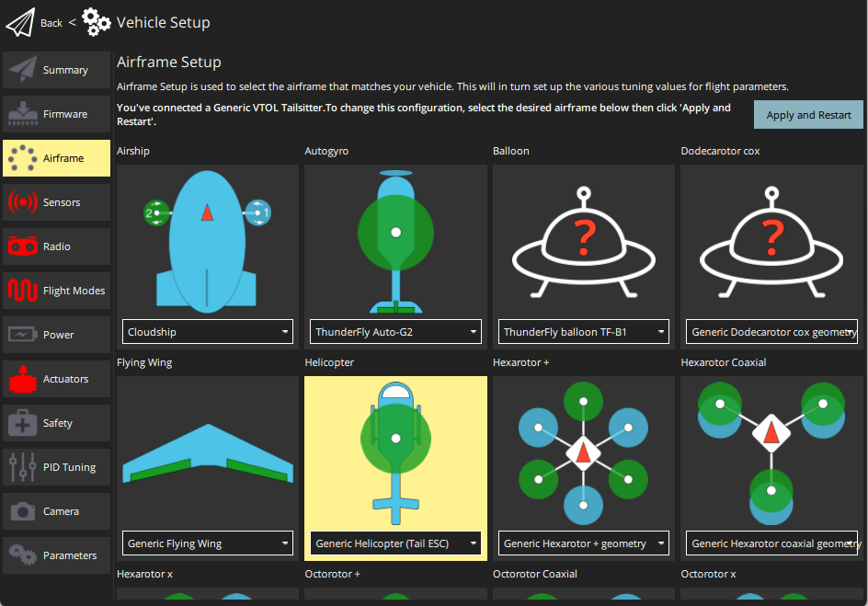Click the Vehicle Setup gears icon

[x=96, y=21]
